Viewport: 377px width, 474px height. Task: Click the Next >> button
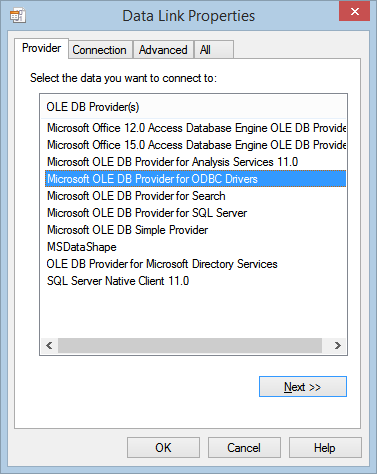pyautogui.click(x=303, y=387)
